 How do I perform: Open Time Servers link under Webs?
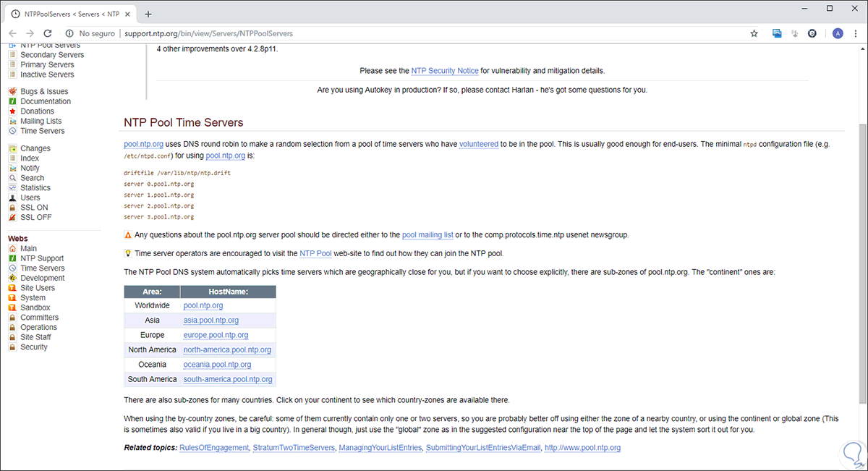pyautogui.click(x=43, y=268)
